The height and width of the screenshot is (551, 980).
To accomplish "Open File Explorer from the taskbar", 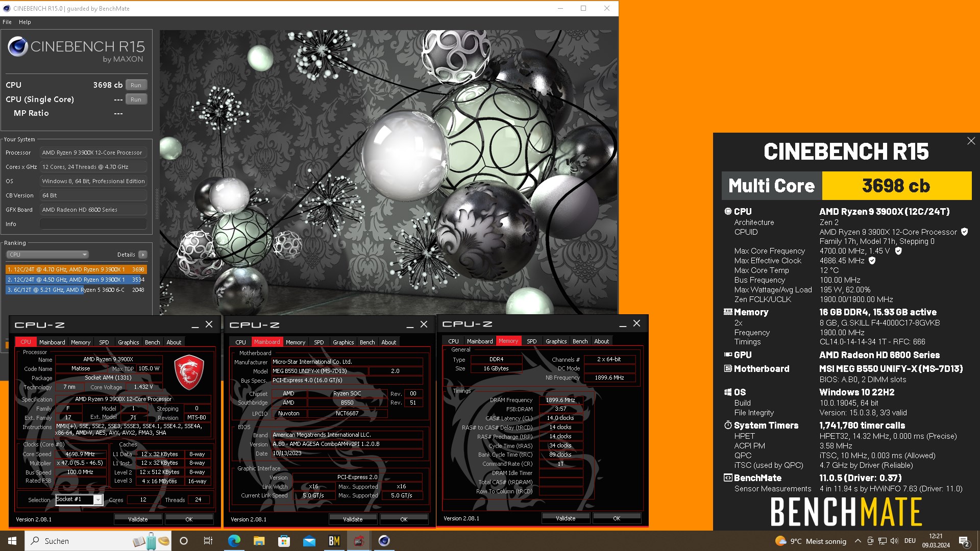I will point(259,541).
